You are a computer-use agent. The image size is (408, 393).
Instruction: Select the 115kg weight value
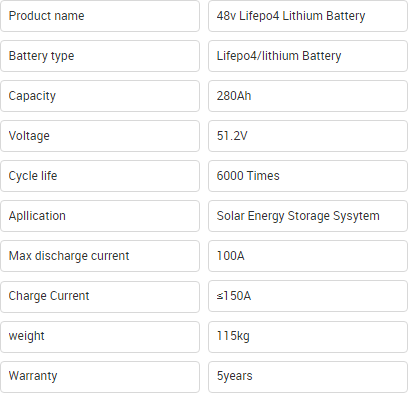point(308,337)
